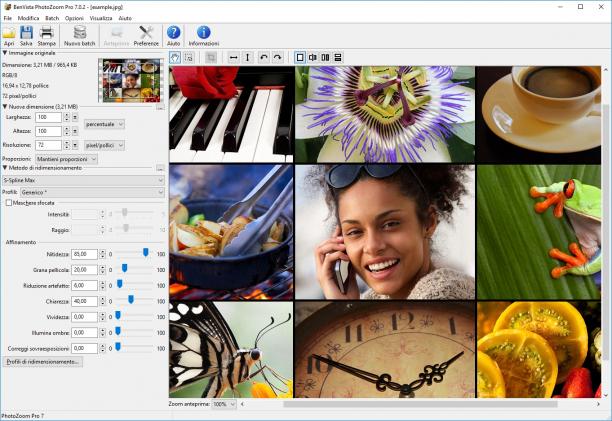Screen dimensions: 612x421
Task: Collapse the Metodo di ridimensionamento section
Action: (x=5, y=168)
